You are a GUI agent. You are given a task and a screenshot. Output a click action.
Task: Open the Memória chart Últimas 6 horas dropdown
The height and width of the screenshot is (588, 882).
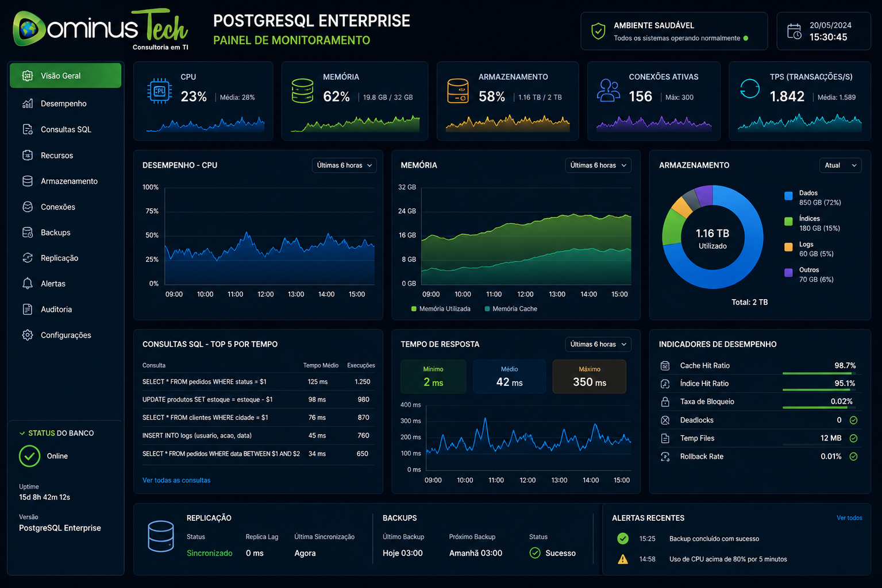[x=598, y=165]
